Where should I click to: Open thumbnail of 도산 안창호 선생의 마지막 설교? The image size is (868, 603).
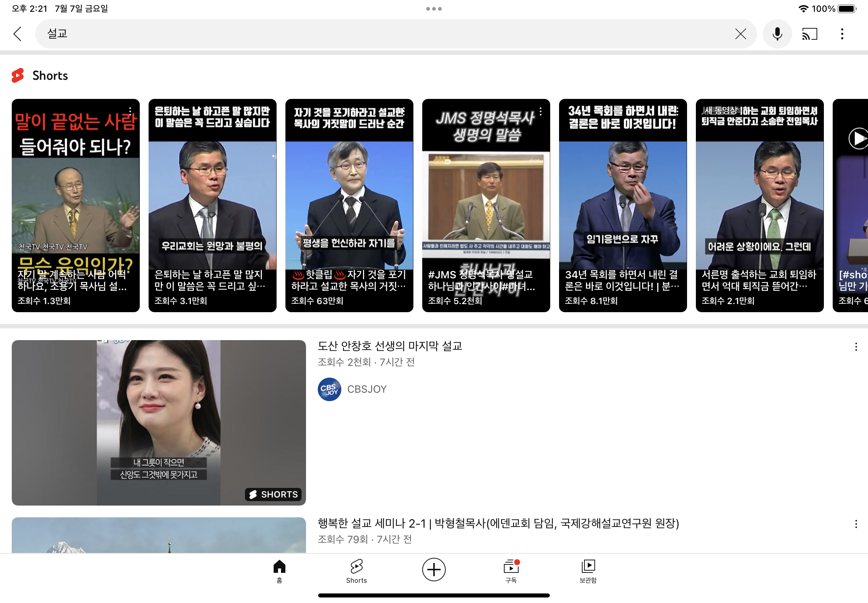tap(159, 422)
